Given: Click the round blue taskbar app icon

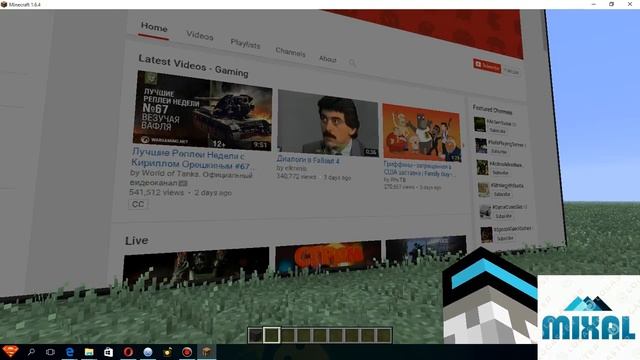Looking at the screenshot, I should (148, 351).
